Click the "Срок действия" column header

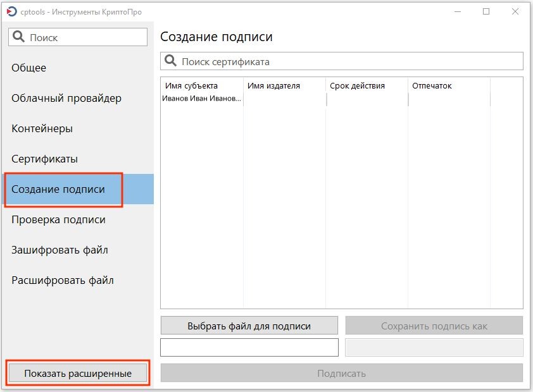click(356, 85)
